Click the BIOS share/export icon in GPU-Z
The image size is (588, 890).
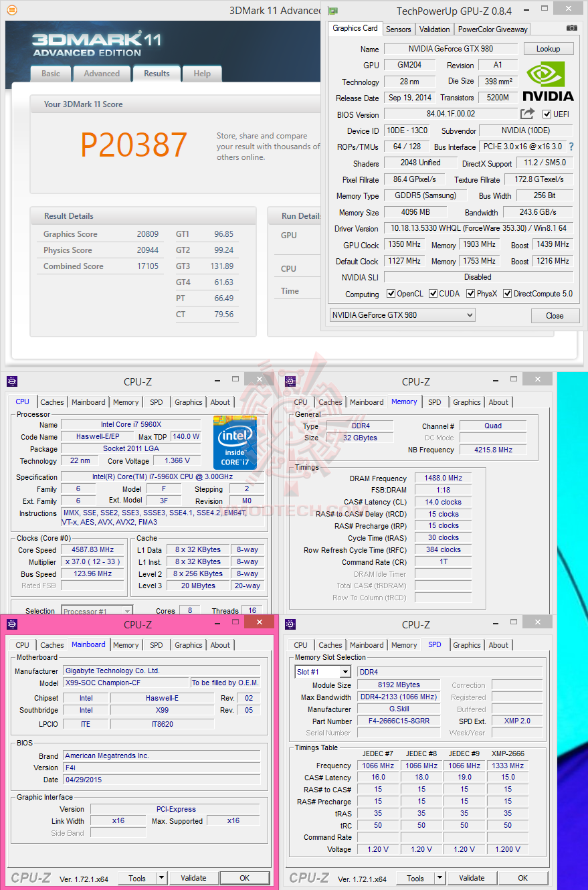528,114
